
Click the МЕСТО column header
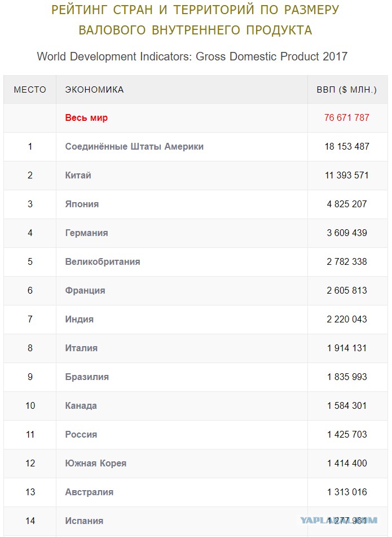(30, 90)
